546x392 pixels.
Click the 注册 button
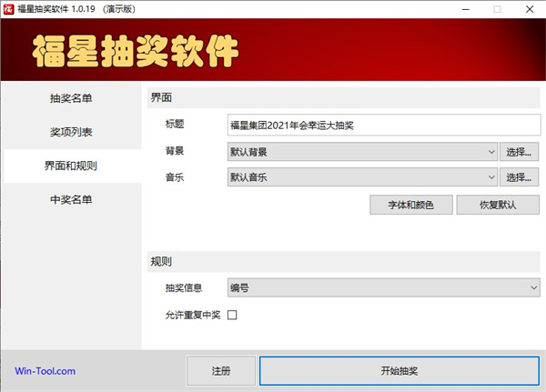click(220, 371)
